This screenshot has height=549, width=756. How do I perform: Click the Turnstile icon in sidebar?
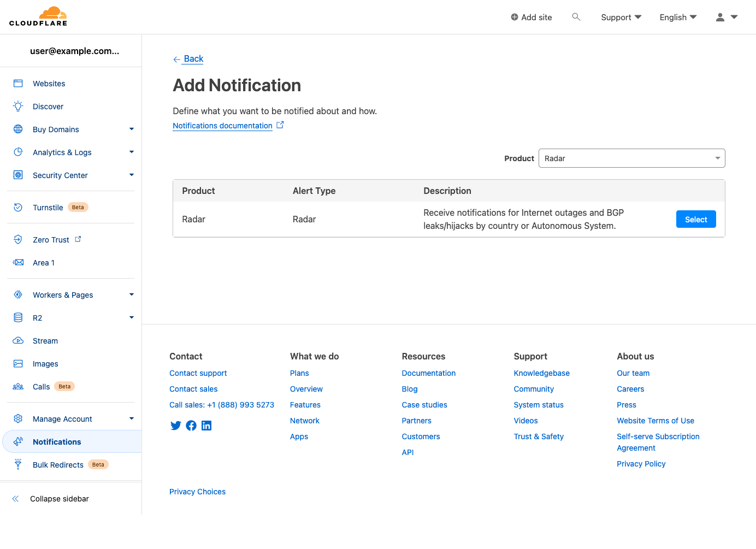pos(18,208)
